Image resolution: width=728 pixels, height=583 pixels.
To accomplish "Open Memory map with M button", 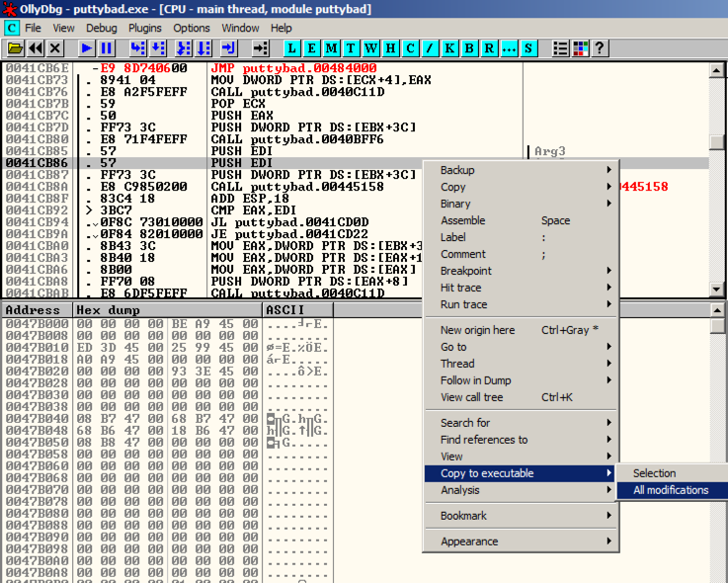I will 331,48.
